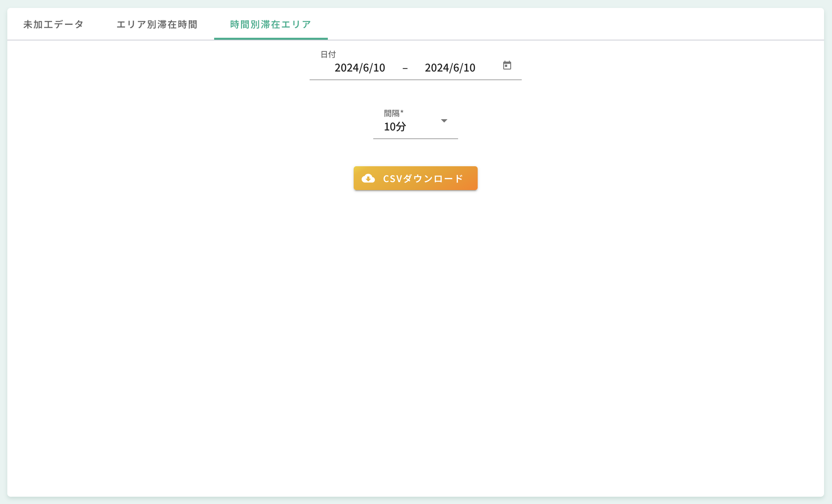Click the dropdown arrow beside 10分
Screen dimensions: 832x504
tap(444, 121)
